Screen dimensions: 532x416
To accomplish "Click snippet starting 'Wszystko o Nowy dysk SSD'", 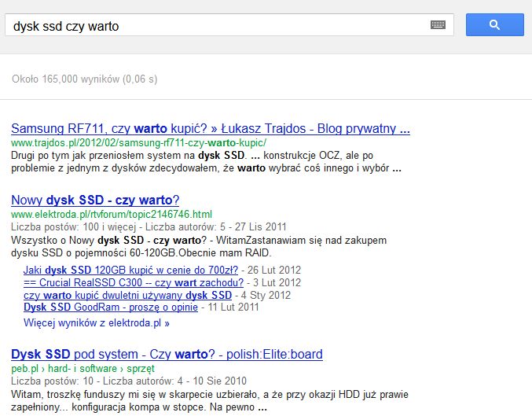I will (x=199, y=247).
